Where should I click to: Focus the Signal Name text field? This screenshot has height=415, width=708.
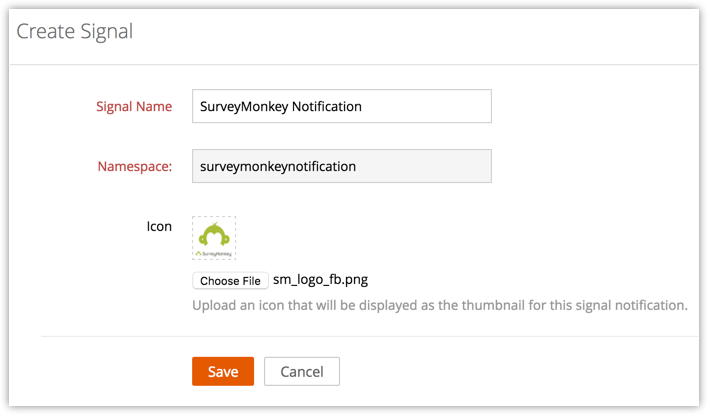click(x=341, y=106)
